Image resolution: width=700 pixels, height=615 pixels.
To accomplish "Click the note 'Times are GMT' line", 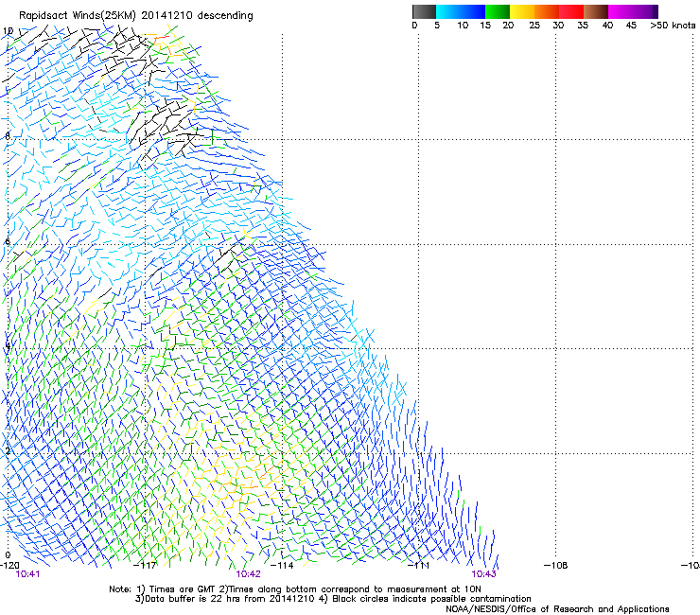I will point(295,589).
